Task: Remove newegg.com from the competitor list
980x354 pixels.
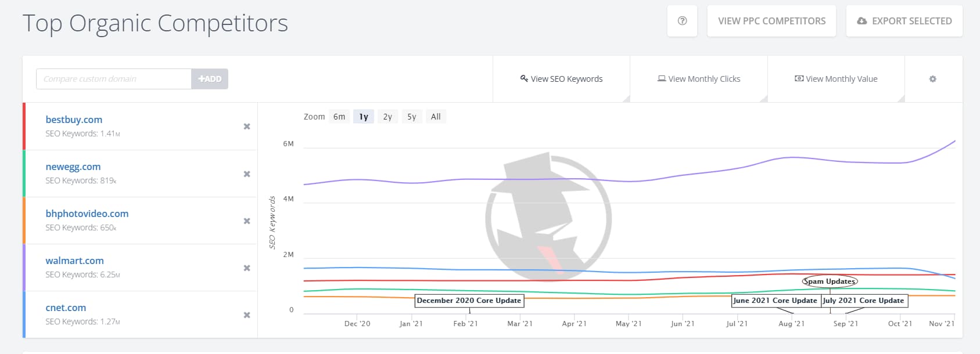Action: point(247,174)
